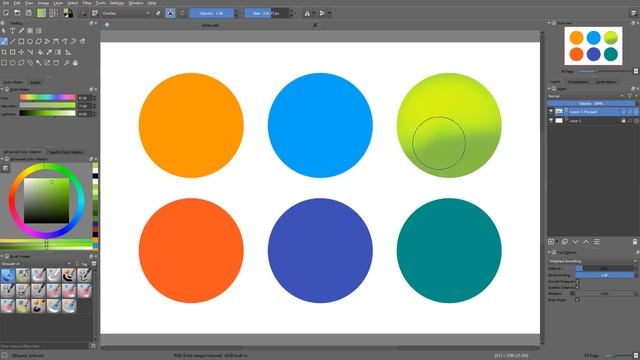Open the layer Normal blending mode dropdown
The width and height of the screenshot is (640, 360).
(x=586, y=96)
